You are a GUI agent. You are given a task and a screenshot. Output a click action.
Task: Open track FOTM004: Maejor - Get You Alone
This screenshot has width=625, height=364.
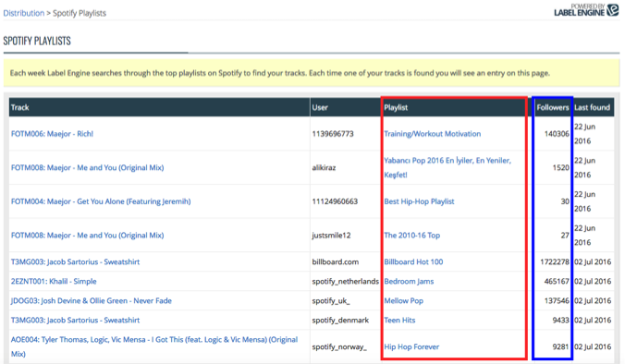(101, 201)
